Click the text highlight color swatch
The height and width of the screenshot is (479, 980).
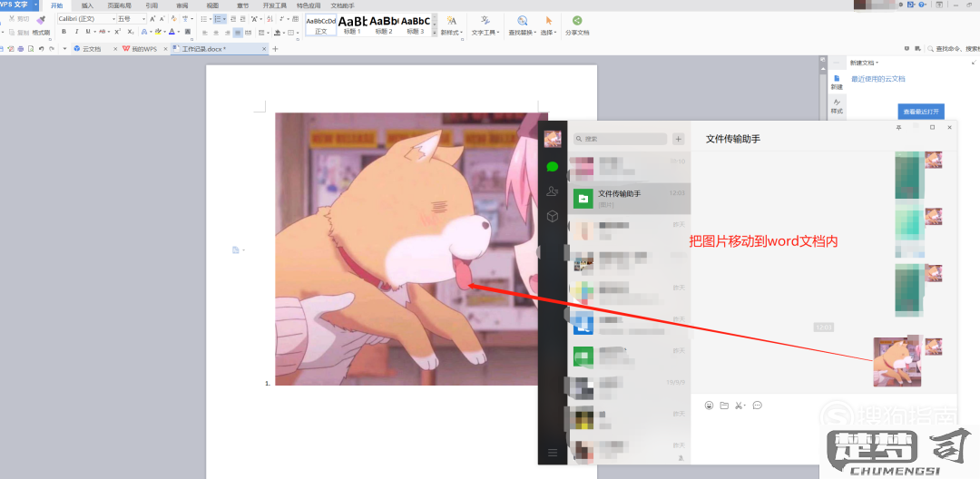tap(158, 33)
